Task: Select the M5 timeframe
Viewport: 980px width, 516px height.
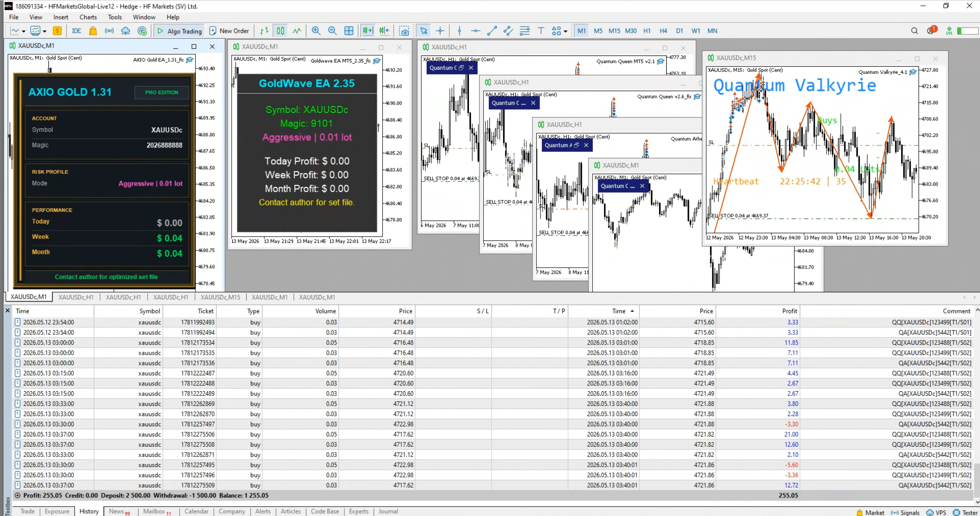Action: 598,31
